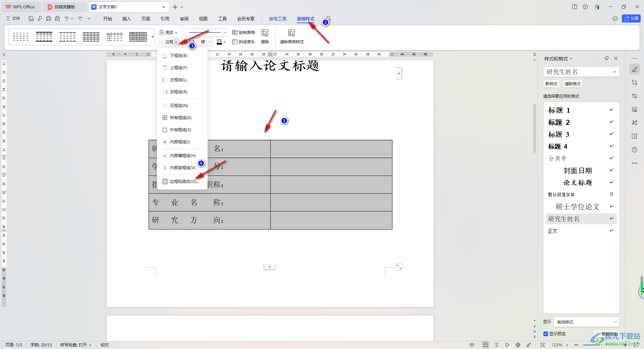Image resolution: width=644 pixels, height=349 pixels.
Task: Click the add-row plus button below table
Action: tap(270, 267)
